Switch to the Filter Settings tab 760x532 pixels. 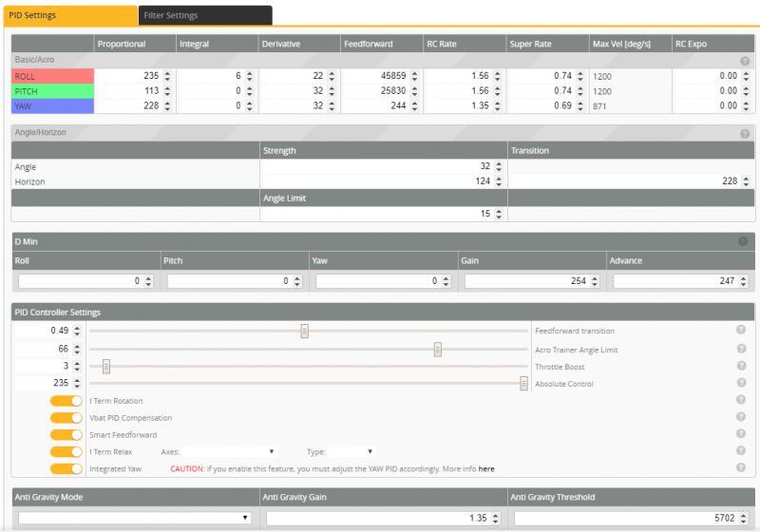pyautogui.click(x=205, y=15)
